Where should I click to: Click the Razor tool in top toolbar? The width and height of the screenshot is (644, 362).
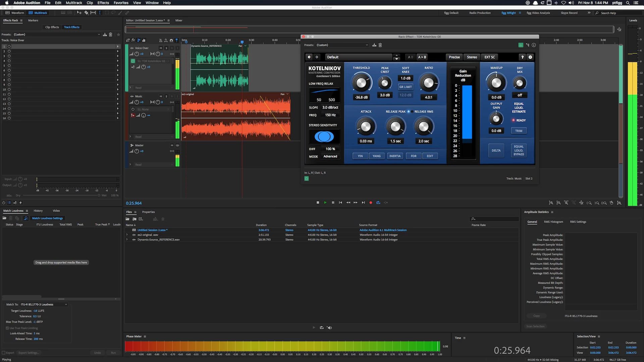[x=86, y=13]
